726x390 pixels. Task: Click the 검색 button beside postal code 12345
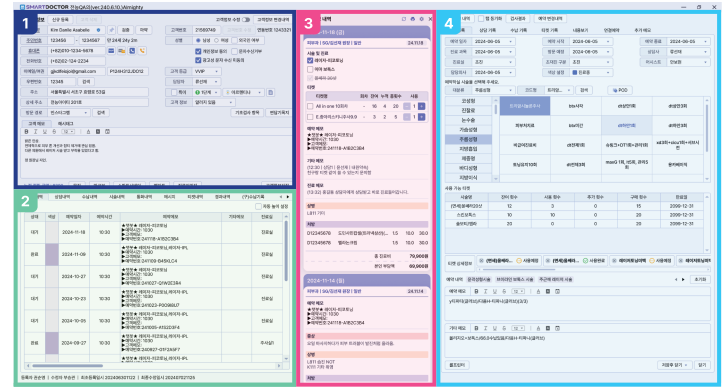(x=86, y=82)
